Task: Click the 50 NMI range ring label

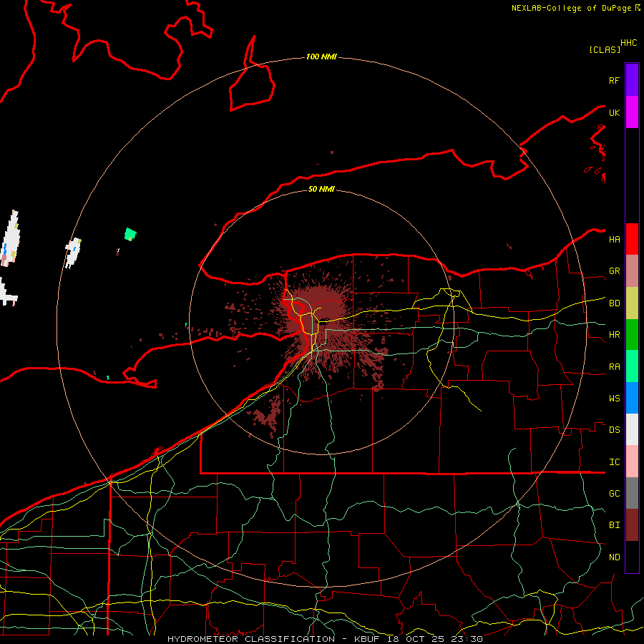Action: pos(321,189)
